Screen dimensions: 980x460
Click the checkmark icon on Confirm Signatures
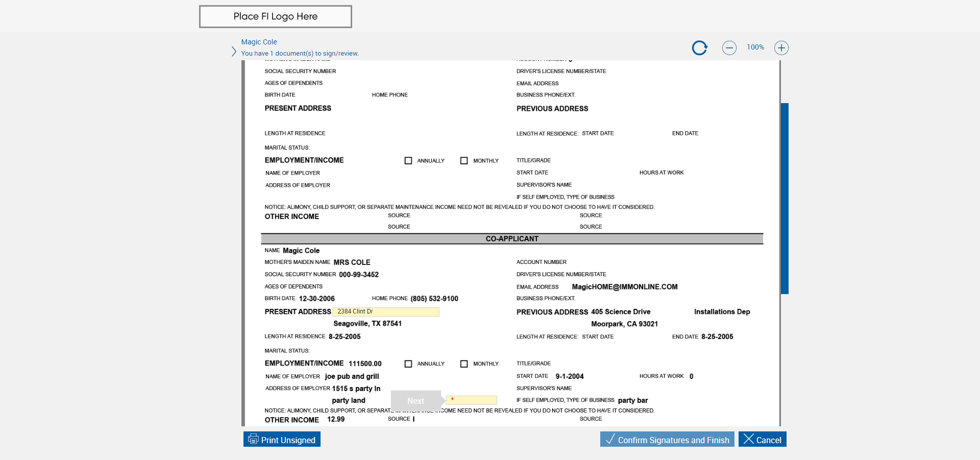coord(610,439)
